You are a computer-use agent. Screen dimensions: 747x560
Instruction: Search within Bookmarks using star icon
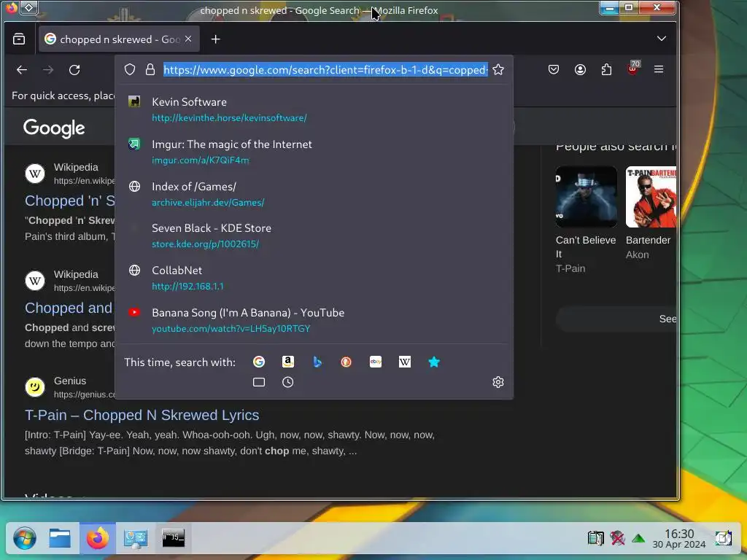pos(434,362)
